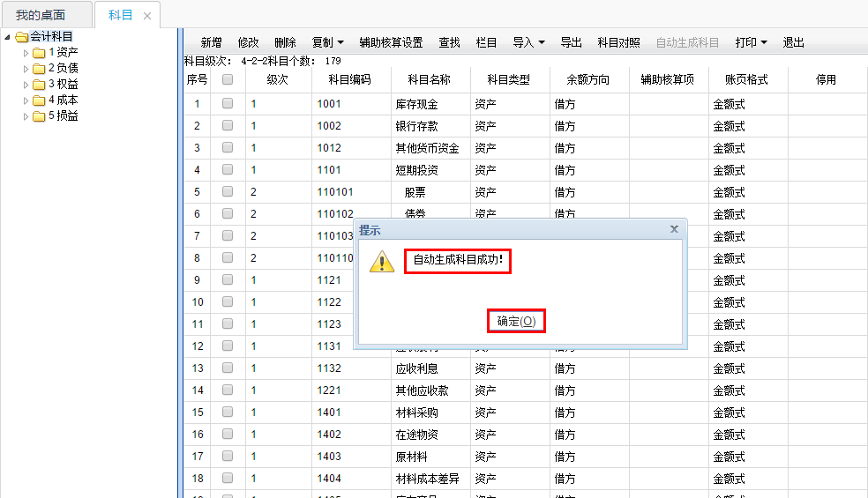Viewport: 868px width, 498px height.
Task: Collapse the 会计科目 root tree node
Action: 8,37
